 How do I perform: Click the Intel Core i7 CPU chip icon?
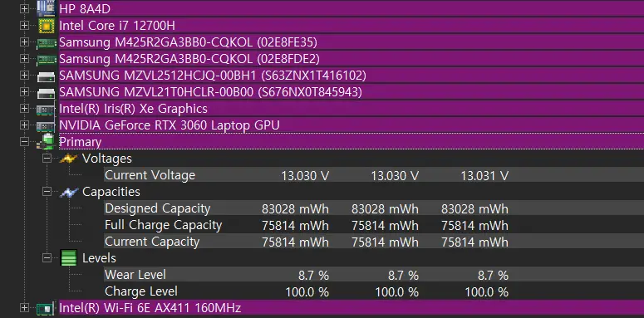coord(46,26)
